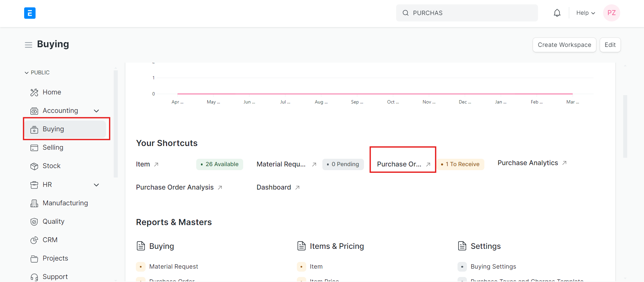Click the Stock sidebar icon

(34, 166)
